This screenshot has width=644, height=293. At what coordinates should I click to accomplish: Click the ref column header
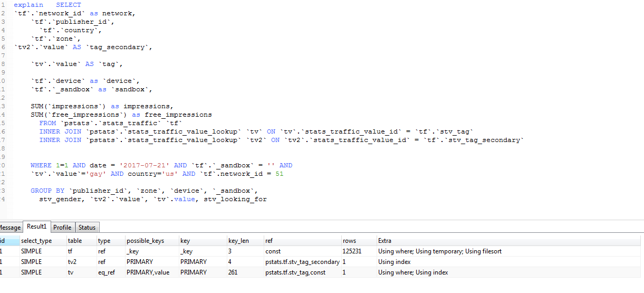click(x=269, y=241)
